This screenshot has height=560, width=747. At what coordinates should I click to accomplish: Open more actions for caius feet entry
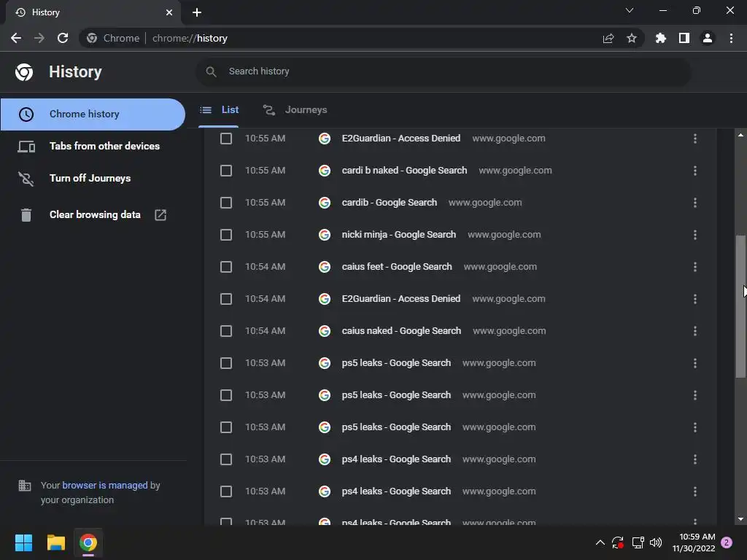pos(695,267)
